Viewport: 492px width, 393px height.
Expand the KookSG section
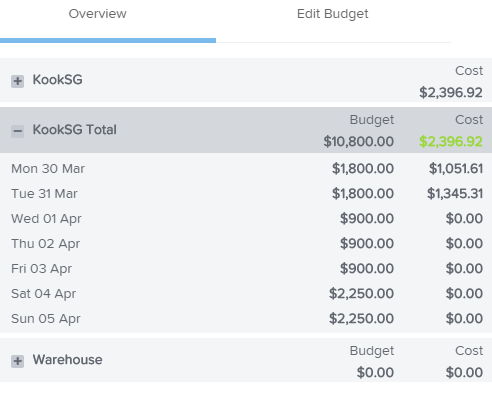click(17, 81)
